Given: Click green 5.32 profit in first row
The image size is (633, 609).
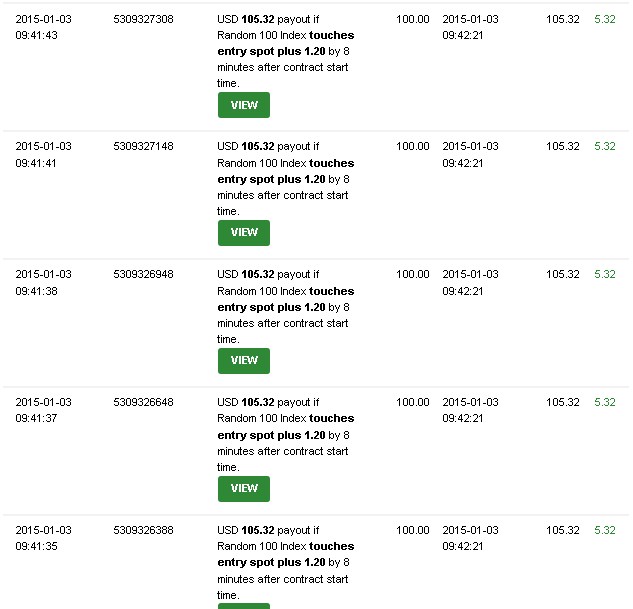Looking at the screenshot, I should [605, 19].
